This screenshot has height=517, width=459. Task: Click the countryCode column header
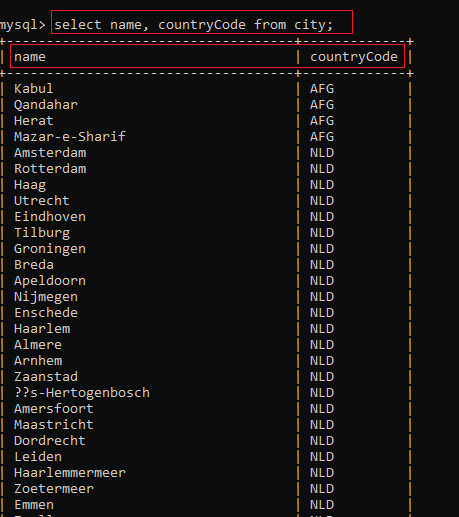click(354, 57)
